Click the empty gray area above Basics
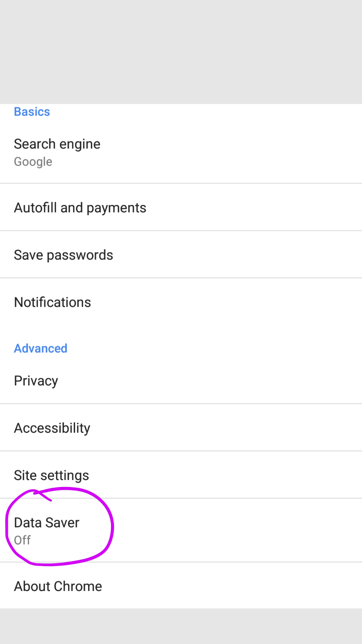The image size is (362, 644). coord(181,50)
